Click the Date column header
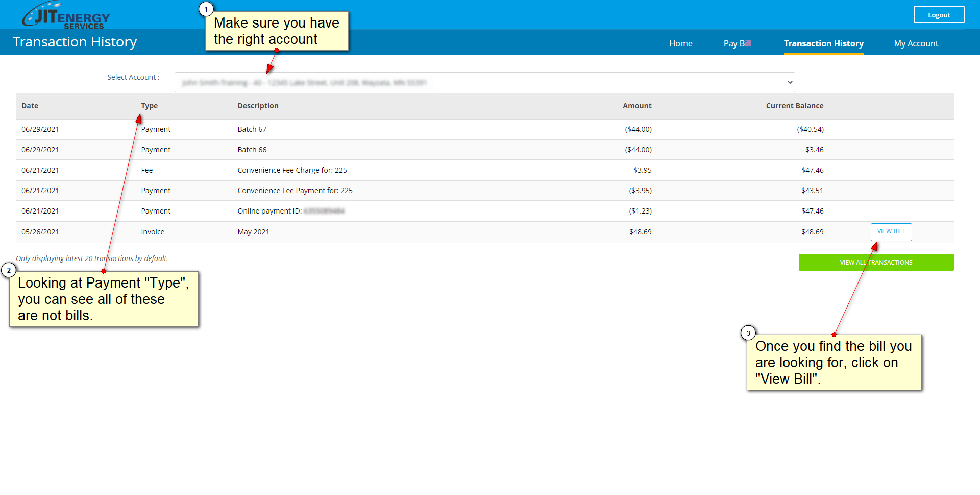Viewport: 980px width, 495px height. click(30, 106)
